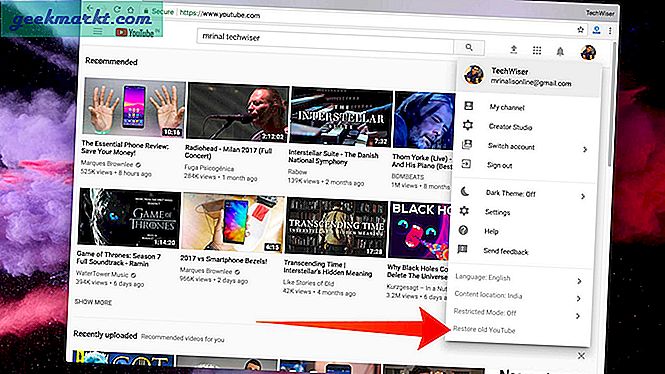
Task: Click mrinalisonline@gmail.com email text
Action: coord(531,82)
